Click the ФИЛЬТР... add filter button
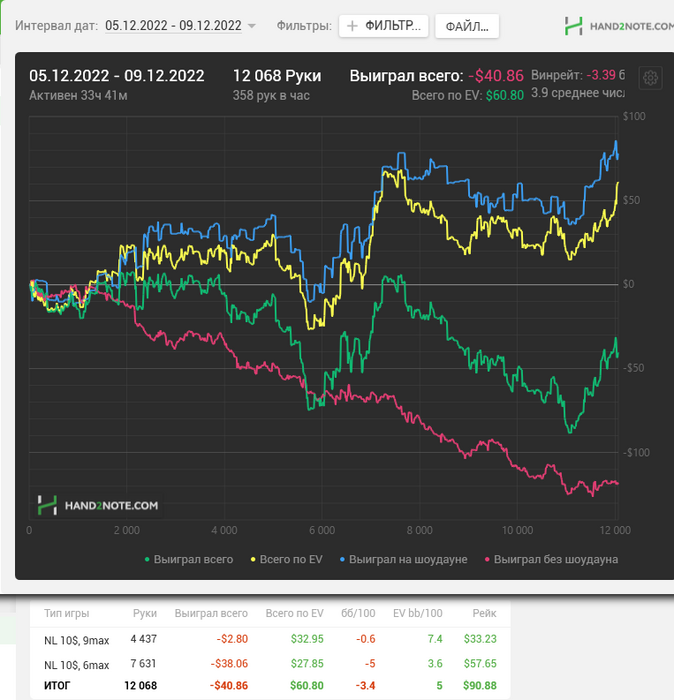The width and height of the screenshot is (674, 700). click(x=383, y=26)
